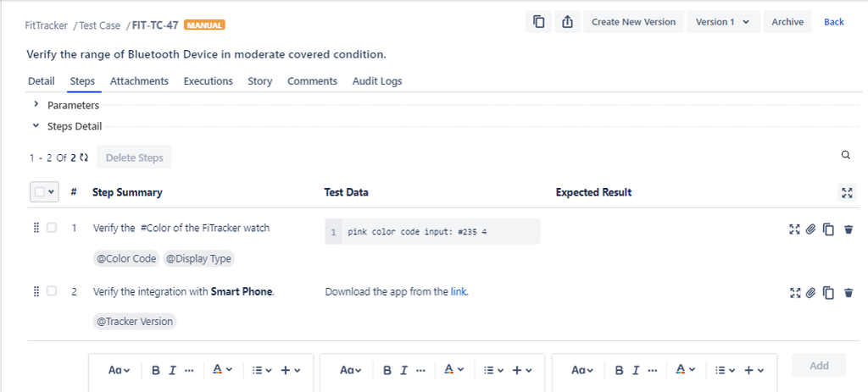
Task: Toggle italic in Test Data editor
Action: pyautogui.click(x=404, y=371)
